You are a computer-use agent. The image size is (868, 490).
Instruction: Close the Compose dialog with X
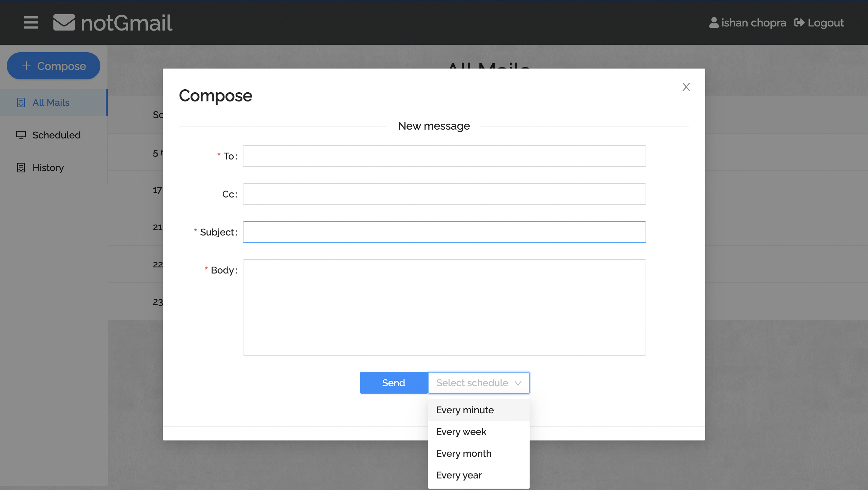(686, 87)
